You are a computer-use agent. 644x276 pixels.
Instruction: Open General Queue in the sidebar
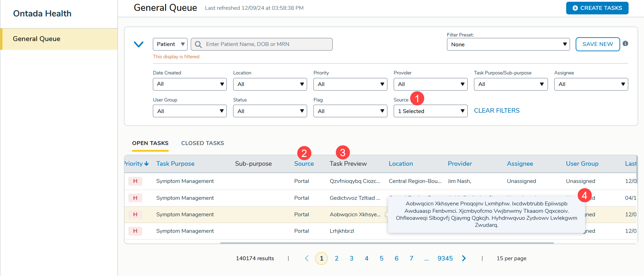[37, 39]
